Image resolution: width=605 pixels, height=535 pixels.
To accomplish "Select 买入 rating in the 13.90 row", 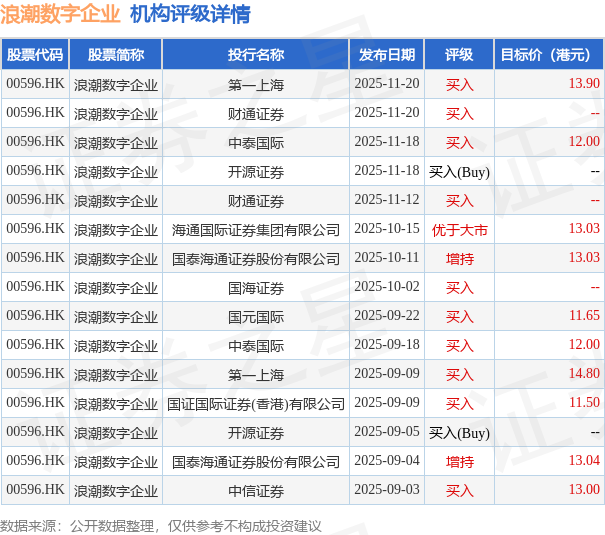I will (x=460, y=85).
